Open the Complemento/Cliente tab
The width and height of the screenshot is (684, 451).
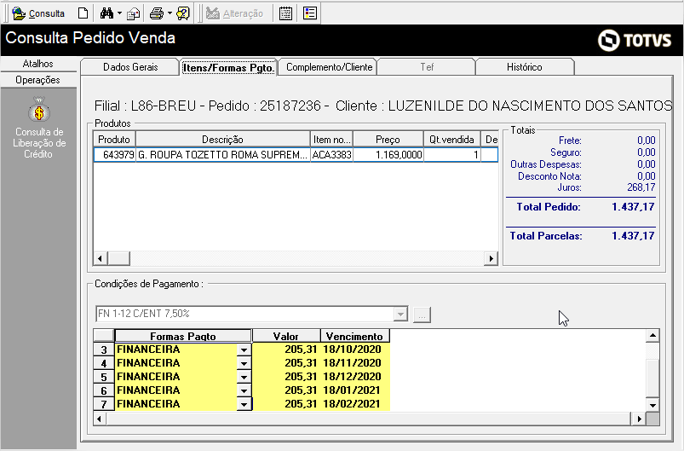point(329,67)
